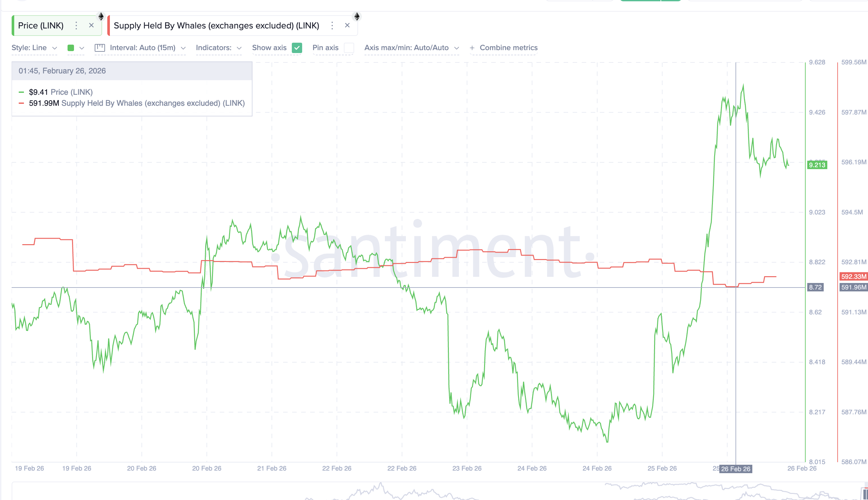Select Supply Held By Whales metric tab

[x=216, y=26]
